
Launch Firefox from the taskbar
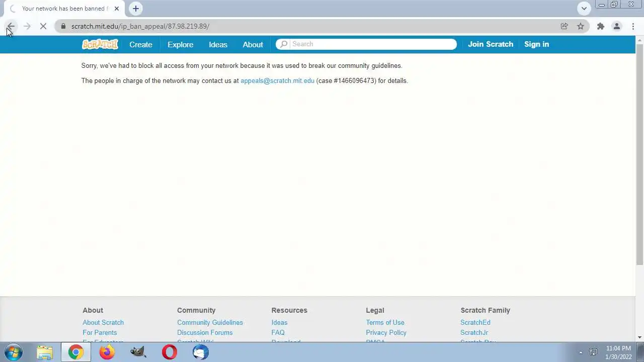tap(107, 352)
